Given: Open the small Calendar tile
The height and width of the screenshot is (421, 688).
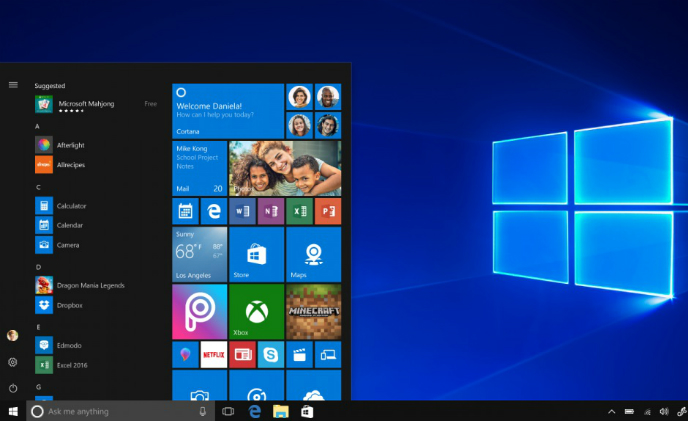Looking at the screenshot, I should pyautogui.click(x=185, y=211).
